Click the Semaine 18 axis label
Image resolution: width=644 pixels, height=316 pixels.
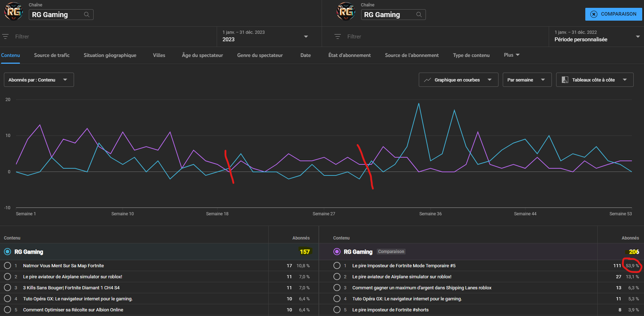point(217,214)
